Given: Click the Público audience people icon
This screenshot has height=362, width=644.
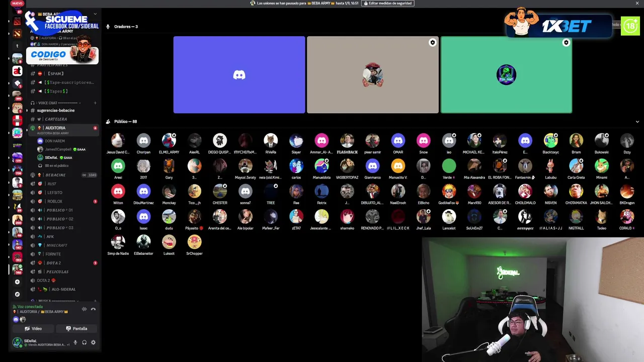Looking at the screenshot, I should (108, 122).
